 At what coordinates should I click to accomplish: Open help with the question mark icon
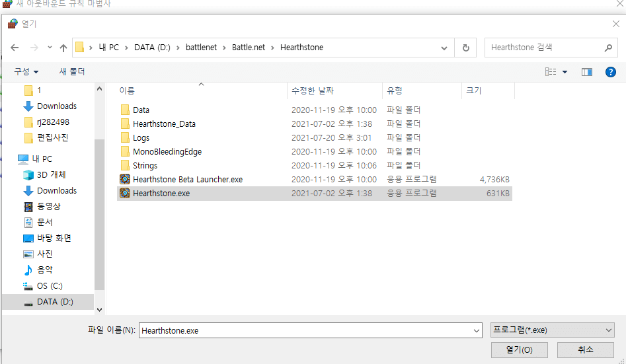click(x=610, y=72)
